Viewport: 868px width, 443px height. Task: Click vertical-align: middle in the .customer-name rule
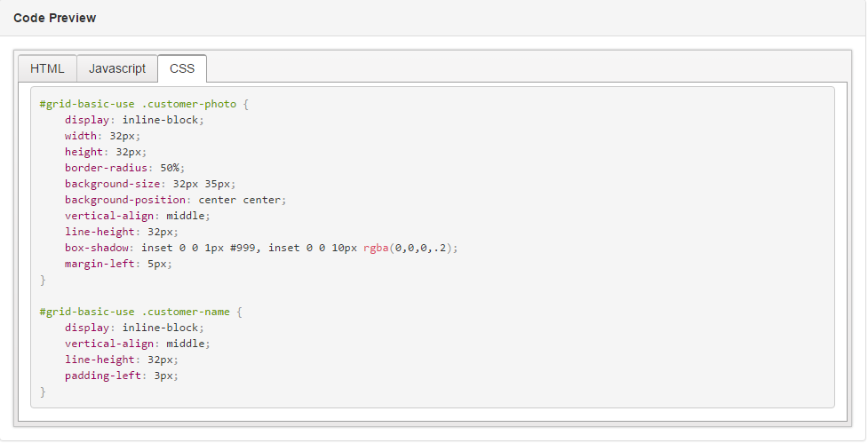pos(137,344)
